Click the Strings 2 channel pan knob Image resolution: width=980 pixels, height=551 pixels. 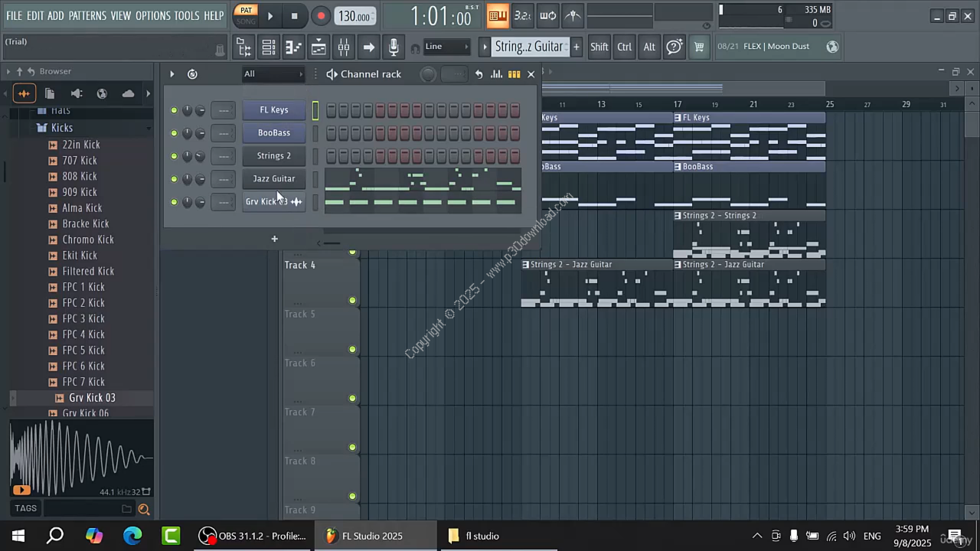[x=187, y=156]
